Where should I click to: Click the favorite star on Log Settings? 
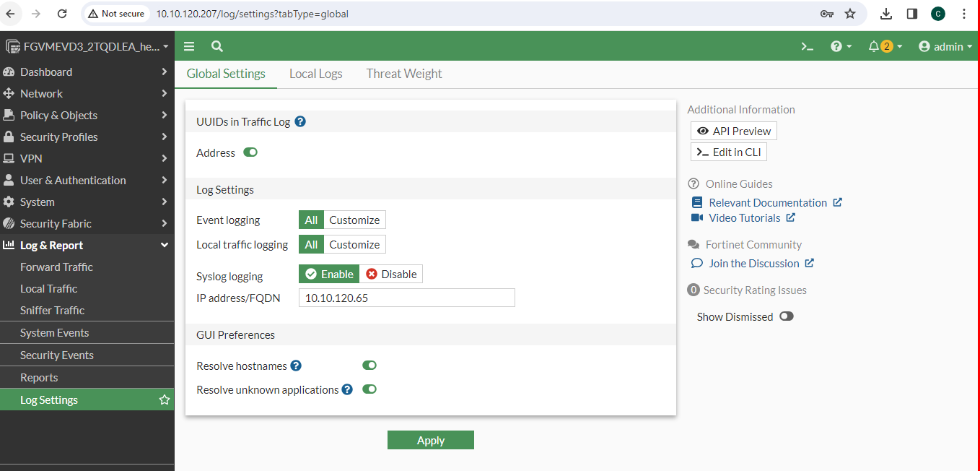pos(164,400)
